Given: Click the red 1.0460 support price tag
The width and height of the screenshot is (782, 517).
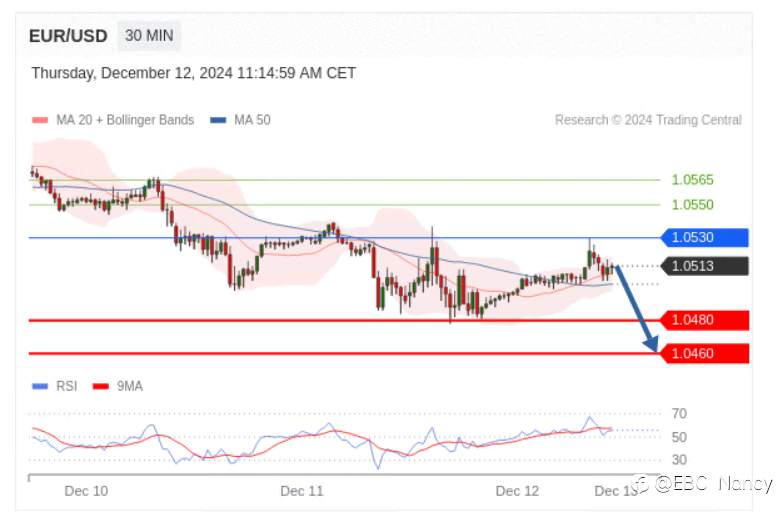Looking at the screenshot, I should tap(705, 353).
